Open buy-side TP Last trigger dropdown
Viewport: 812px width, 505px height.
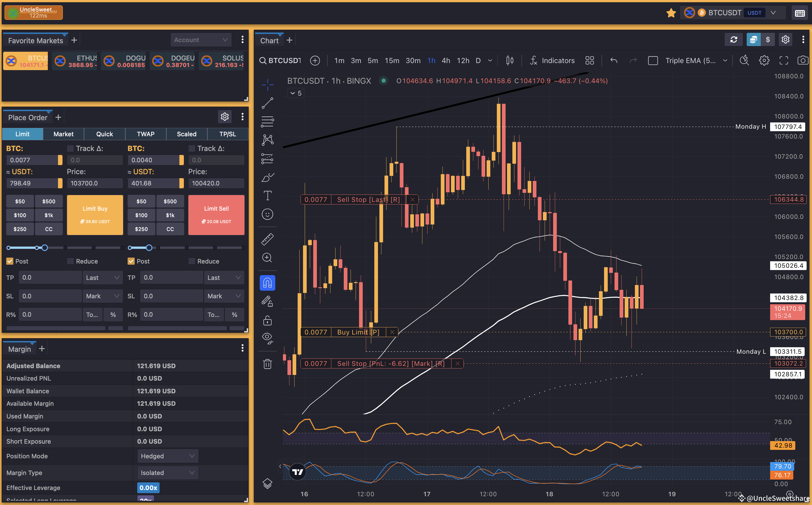102,278
